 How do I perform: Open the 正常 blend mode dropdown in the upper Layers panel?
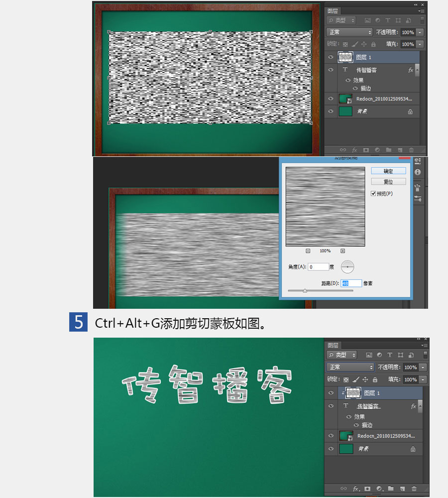[x=349, y=32]
